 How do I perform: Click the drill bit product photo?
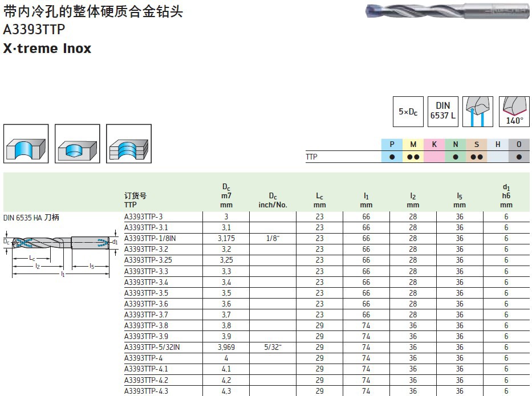(x=447, y=10)
